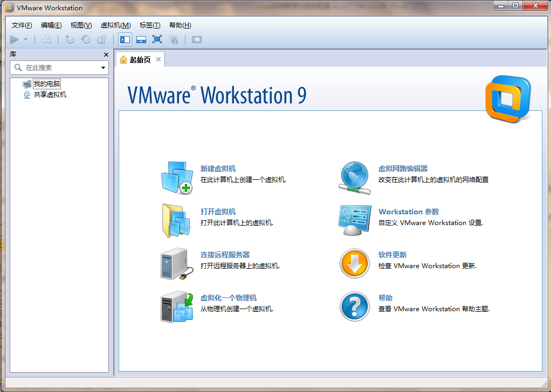Screen dimensions: 551x392
Task: Open the 标签(T) menu
Action: pos(150,25)
